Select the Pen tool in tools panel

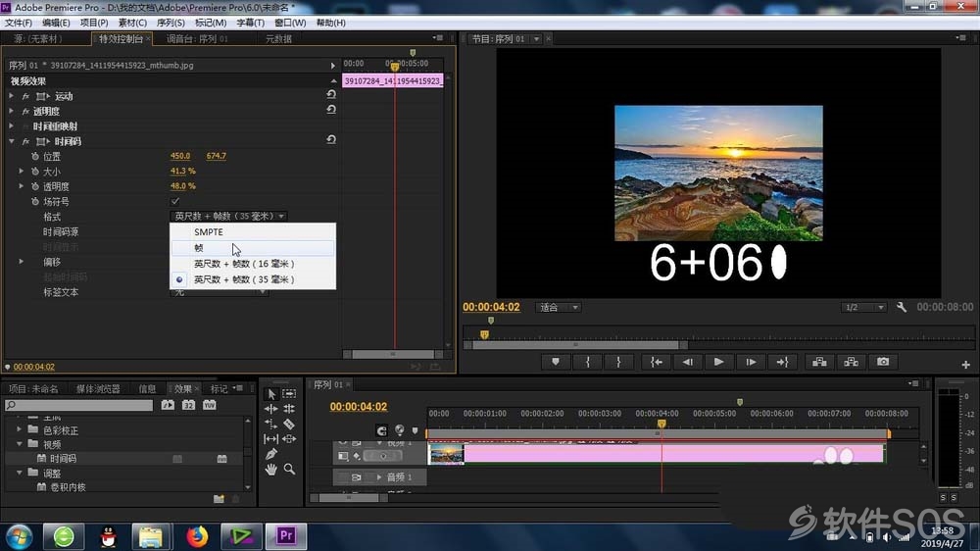coord(270,454)
